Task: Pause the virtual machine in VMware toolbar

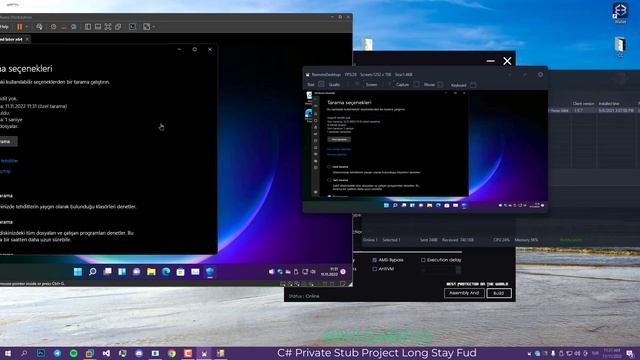Action: (19, 27)
